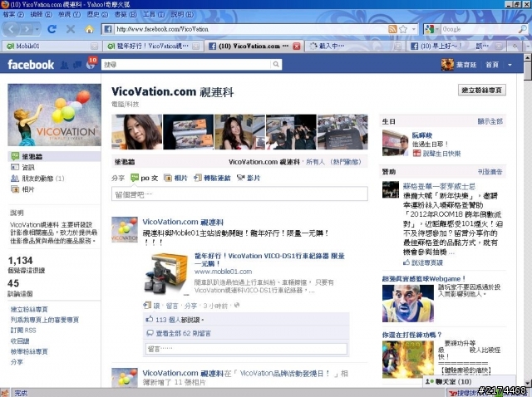Screen dimensions: 532x397
Task: Click the Stop loading X icon
Action: [71, 29]
